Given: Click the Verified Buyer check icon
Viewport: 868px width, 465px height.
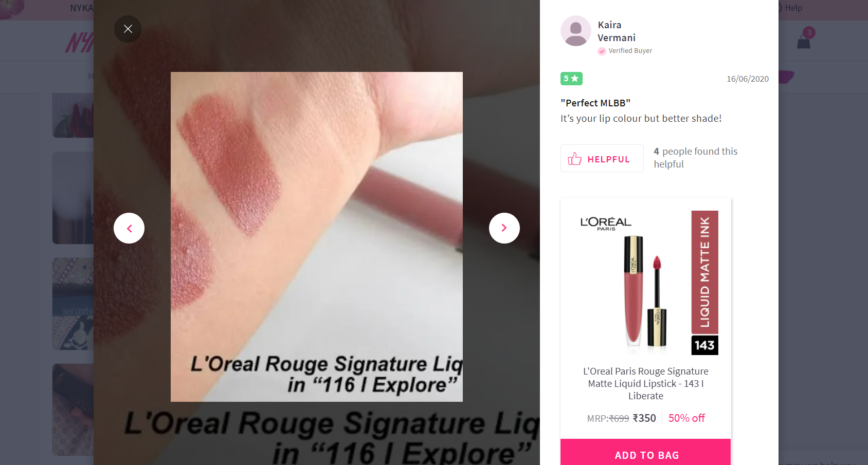Looking at the screenshot, I should (x=602, y=51).
